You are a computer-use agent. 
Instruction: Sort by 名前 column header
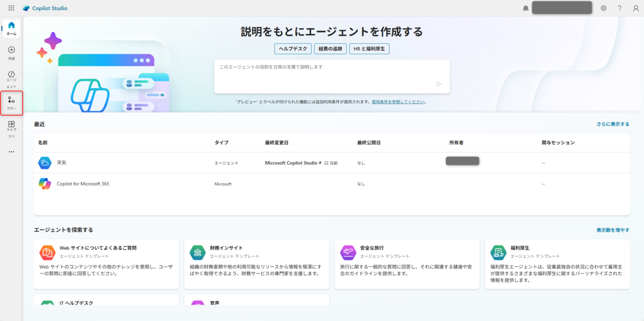point(43,143)
